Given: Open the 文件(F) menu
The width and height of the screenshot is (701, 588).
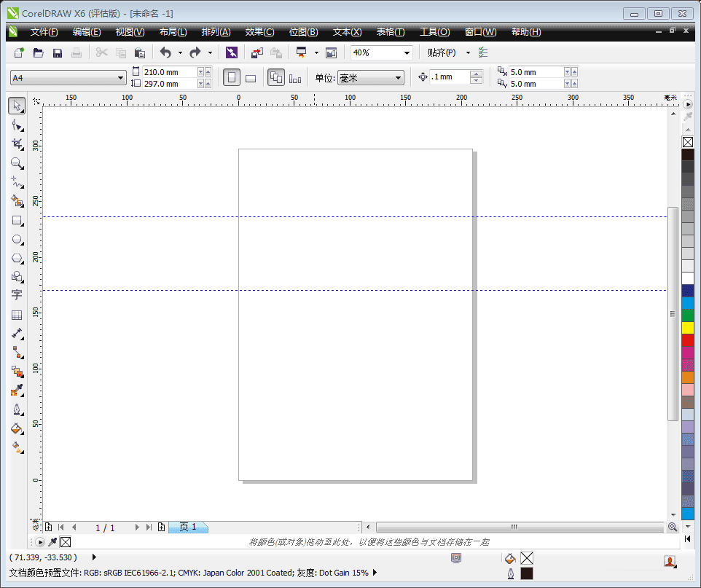Looking at the screenshot, I should (x=44, y=32).
